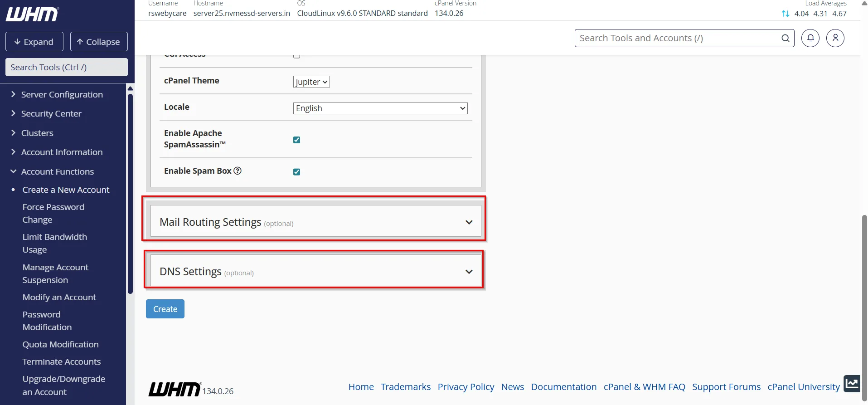Focus Search Tools sidebar field
The width and height of the screenshot is (868, 405).
(67, 67)
